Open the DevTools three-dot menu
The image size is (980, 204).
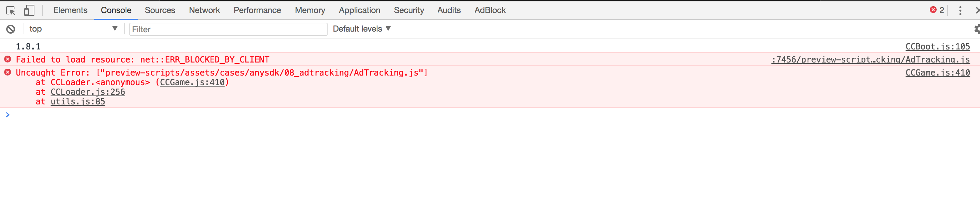point(960,11)
